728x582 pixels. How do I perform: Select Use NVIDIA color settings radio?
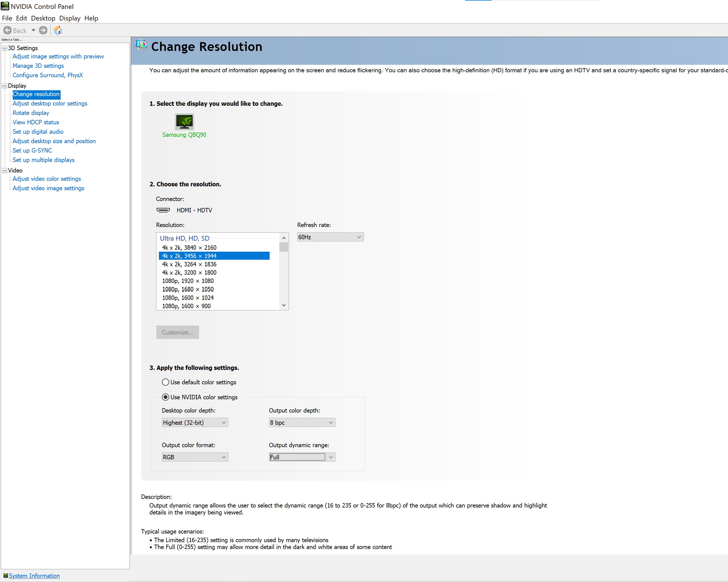click(x=166, y=397)
